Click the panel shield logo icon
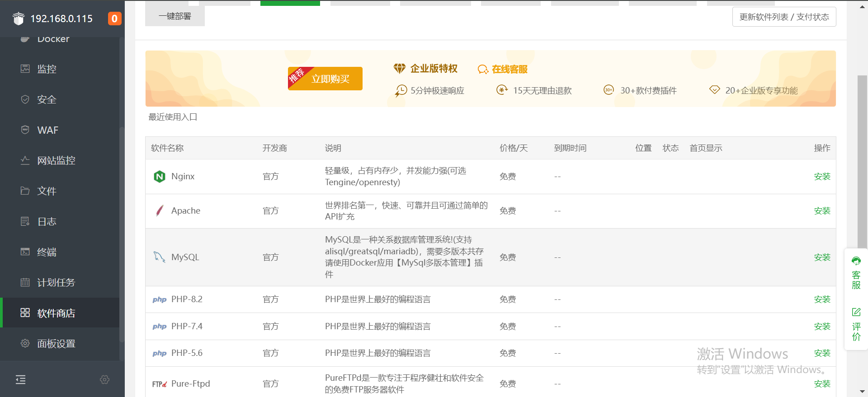The height and width of the screenshot is (397, 868). coord(19,19)
